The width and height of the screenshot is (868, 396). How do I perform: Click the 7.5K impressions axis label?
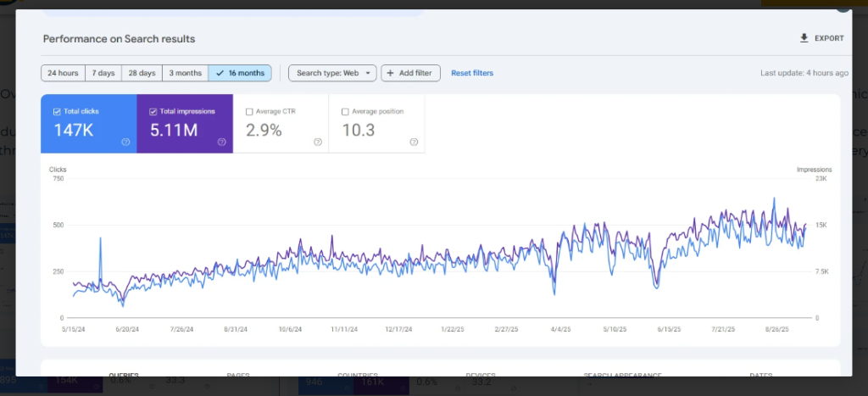pyautogui.click(x=822, y=271)
